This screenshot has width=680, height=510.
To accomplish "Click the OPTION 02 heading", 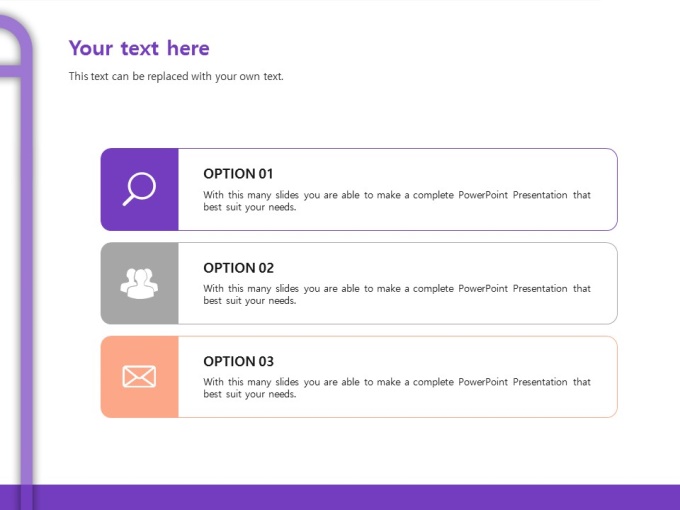I will click(x=238, y=267).
